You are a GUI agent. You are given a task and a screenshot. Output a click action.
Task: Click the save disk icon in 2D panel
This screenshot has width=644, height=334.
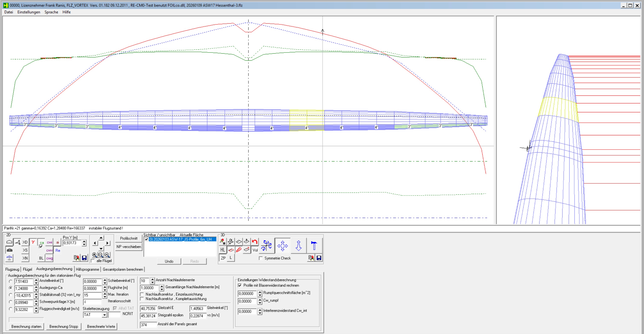click(84, 258)
